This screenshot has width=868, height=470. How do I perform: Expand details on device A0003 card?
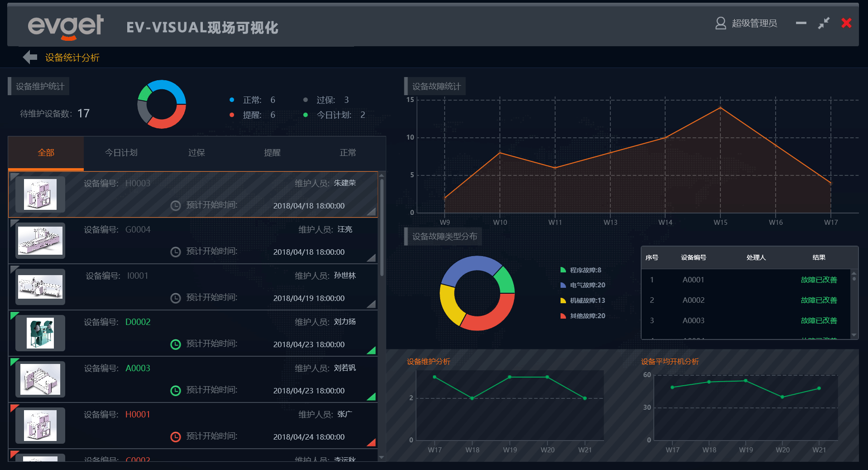point(371,397)
